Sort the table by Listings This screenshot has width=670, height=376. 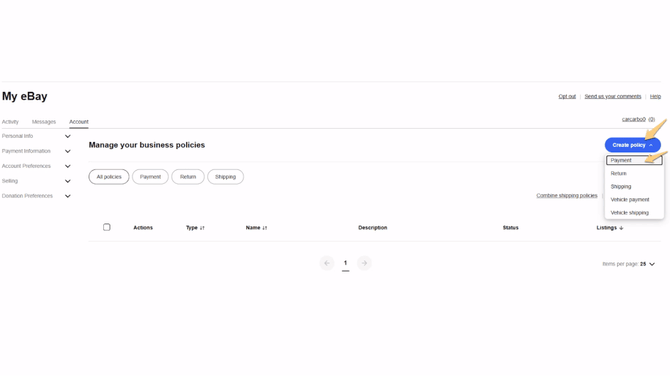[610, 228]
